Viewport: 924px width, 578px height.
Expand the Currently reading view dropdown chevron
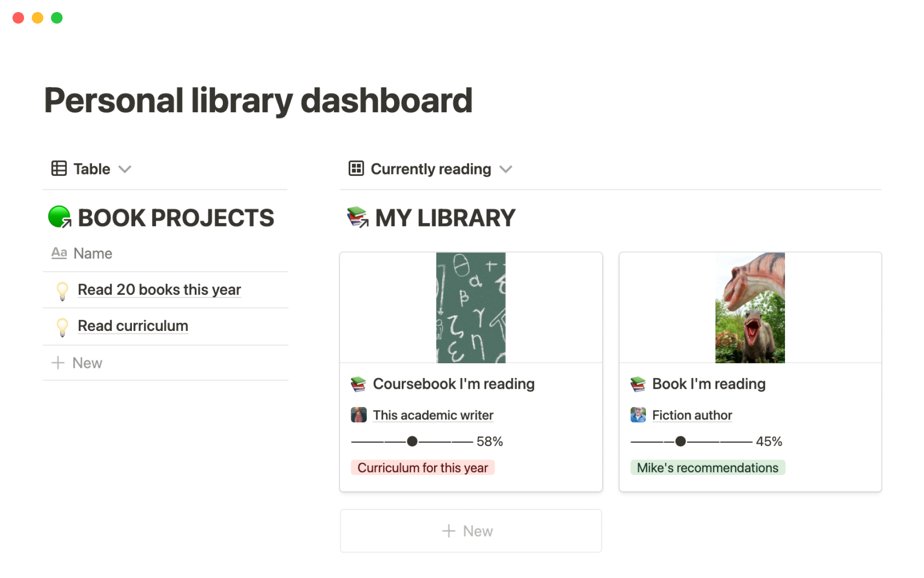[506, 169]
